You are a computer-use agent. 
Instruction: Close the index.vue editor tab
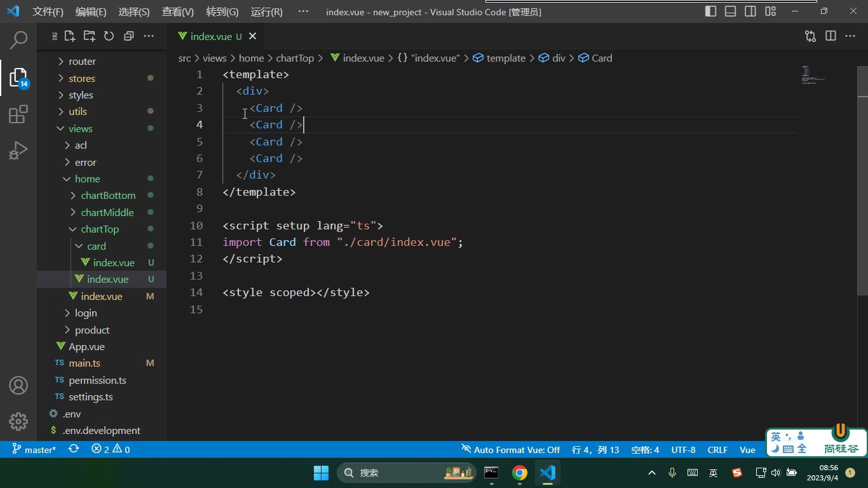pyautogui.click(x=253, y=36)
